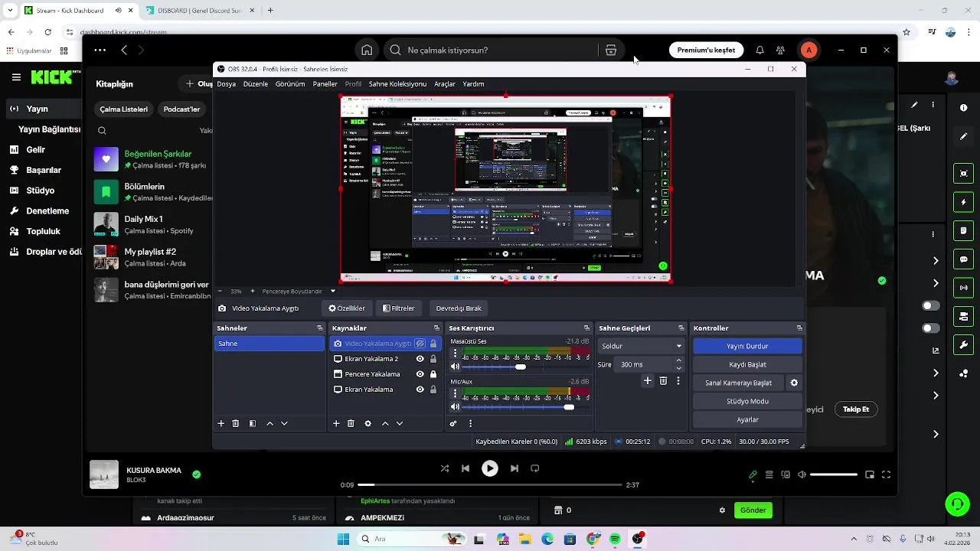Open Spotify connect to device icon

coord(786,474)
